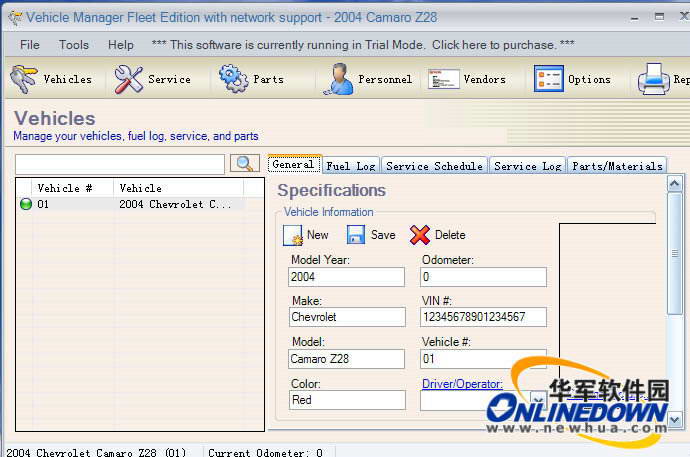The width and height of the screenshot is (690, 457).
Task: Click the Vehicle # column header
Action: (x=73, y=188)
